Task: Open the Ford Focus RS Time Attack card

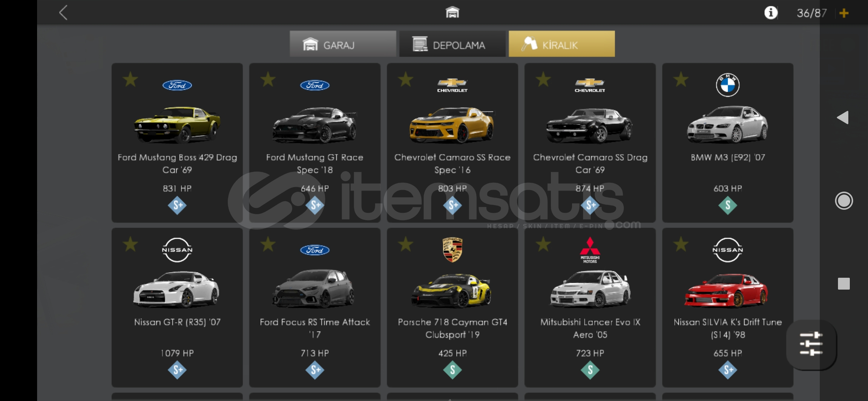Action: point(315,308)
